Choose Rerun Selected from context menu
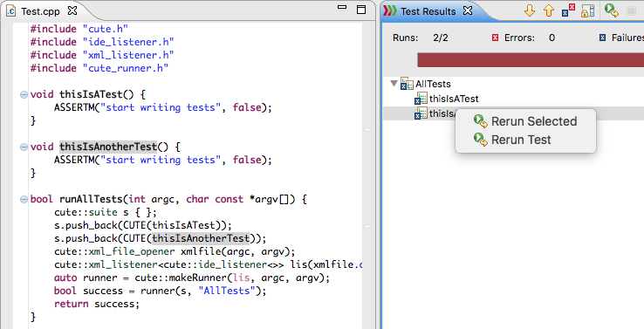Viewport: 644px width, 329px height. tap(525, 121)
